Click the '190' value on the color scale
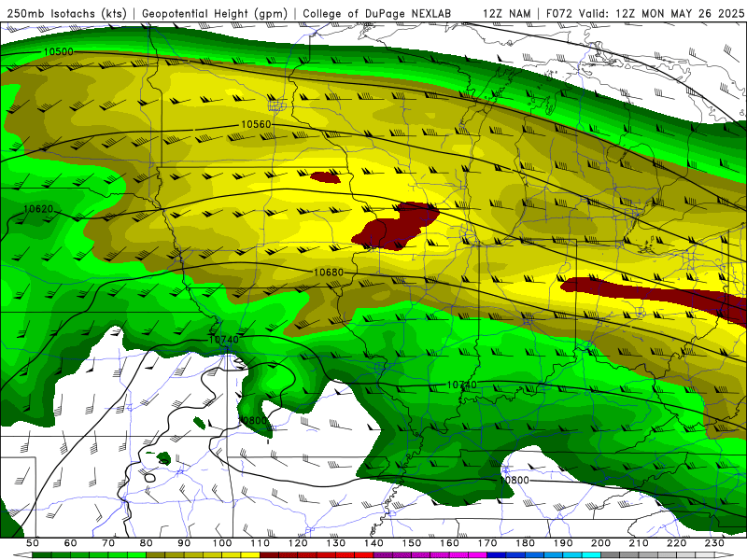Viewport: 747px width, 560px height. pyautogui.click(x=563, y=543)
